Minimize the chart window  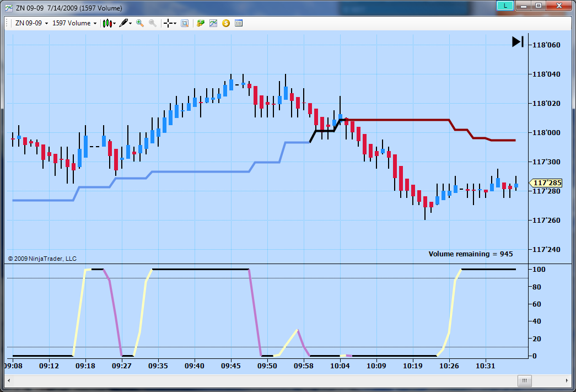(524, 6)
